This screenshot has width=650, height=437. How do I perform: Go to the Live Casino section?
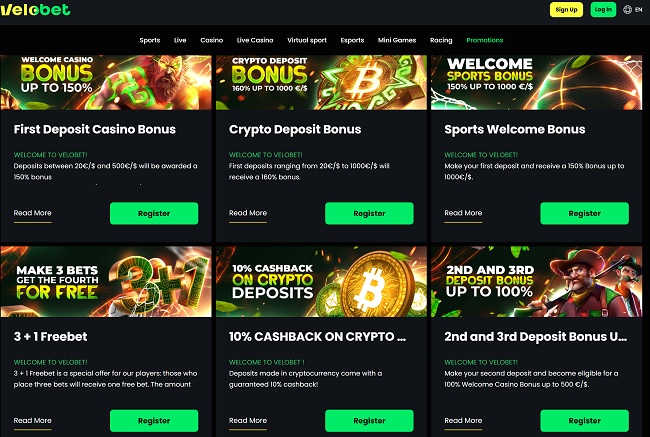point(255,40)
